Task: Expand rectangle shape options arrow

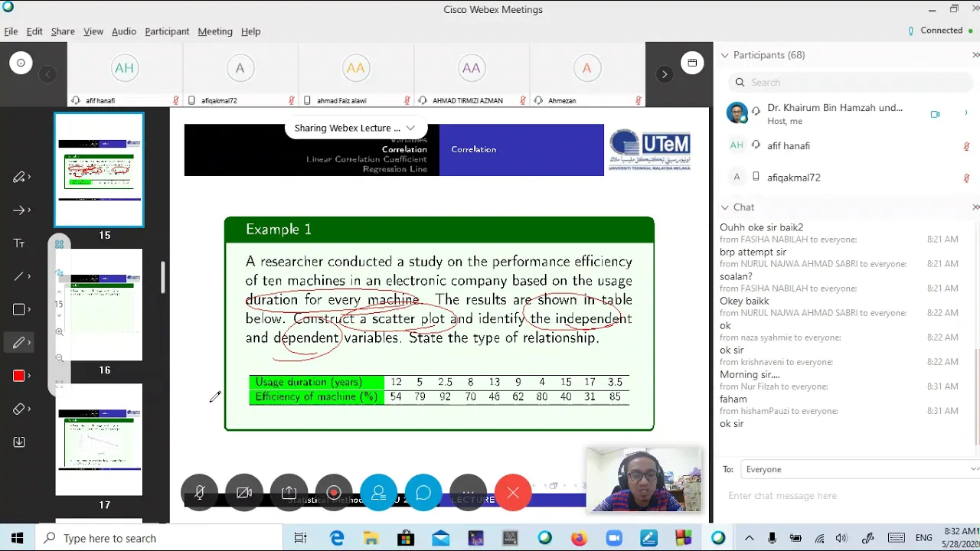Action: click(29, 309)
